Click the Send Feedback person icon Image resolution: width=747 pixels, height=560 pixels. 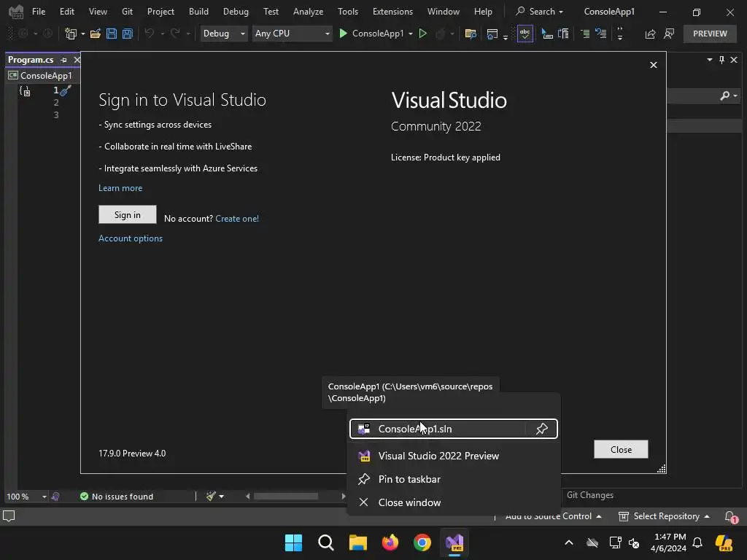click(669, 34)
